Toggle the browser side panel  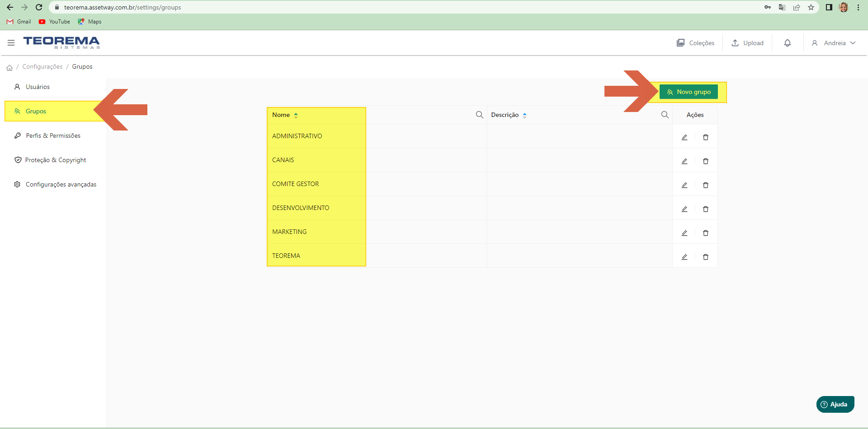click(829, 7)
